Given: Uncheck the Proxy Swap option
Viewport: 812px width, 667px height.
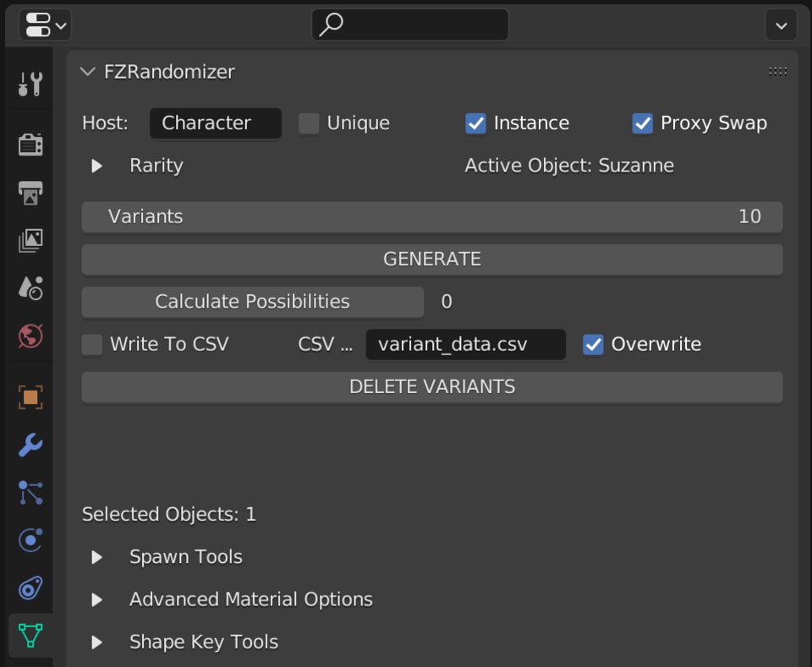Looking at the screenshot, I should pyautogui.click(x=642, y=123).
